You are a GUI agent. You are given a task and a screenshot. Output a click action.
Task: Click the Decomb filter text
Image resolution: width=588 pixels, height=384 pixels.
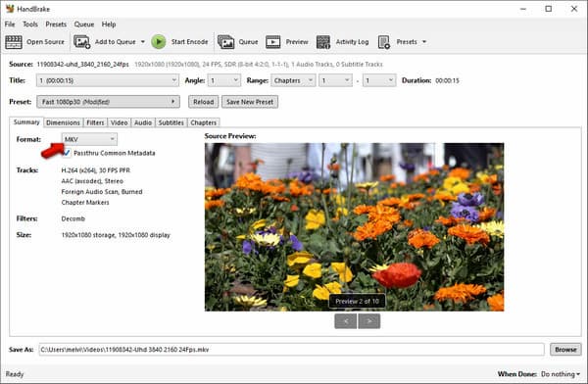tap(73, 218)
